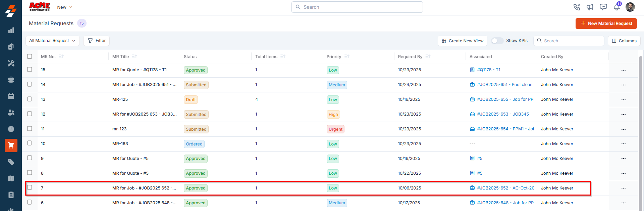
Task: Sort by Priority column icon
Action: [346, 56]
